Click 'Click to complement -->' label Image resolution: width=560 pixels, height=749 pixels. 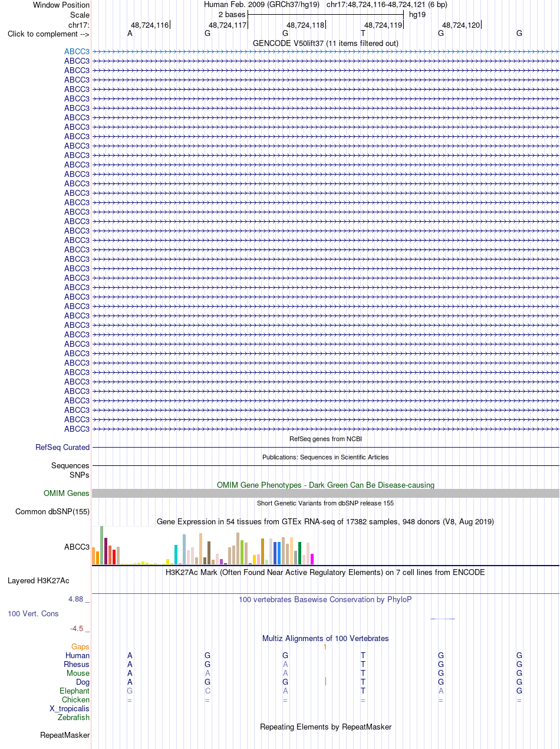pos(48,34)
